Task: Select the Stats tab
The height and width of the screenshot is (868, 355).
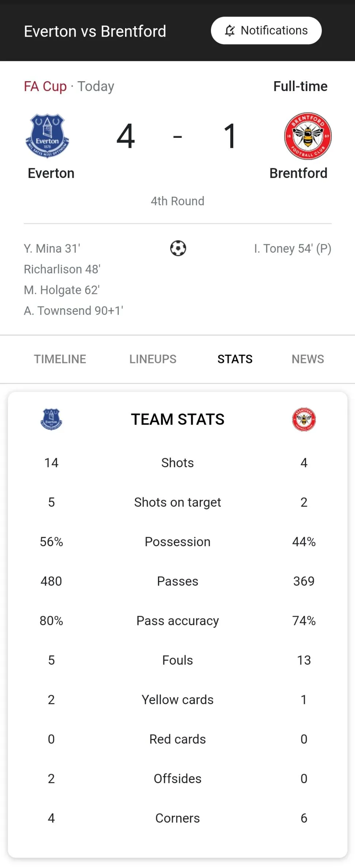Action: tap(235, 359)
